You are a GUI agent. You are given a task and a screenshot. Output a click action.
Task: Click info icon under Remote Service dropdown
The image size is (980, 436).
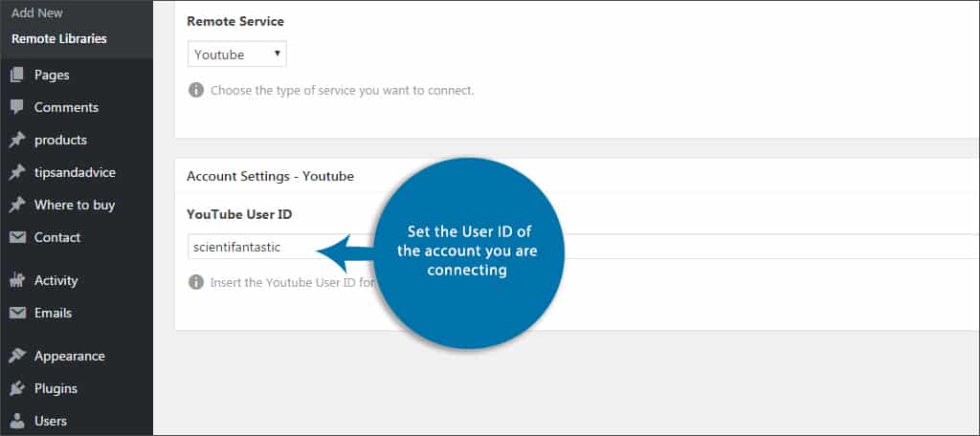coord(196,90)
